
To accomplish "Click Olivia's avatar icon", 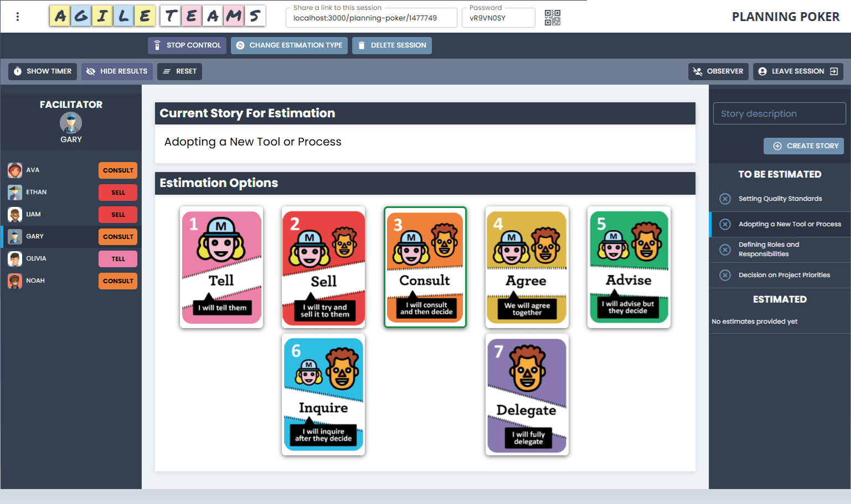I will pos(15,259).
